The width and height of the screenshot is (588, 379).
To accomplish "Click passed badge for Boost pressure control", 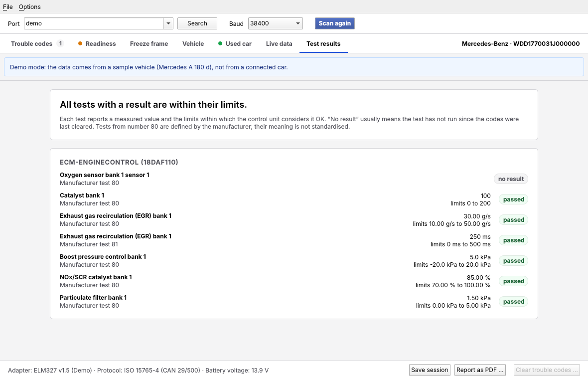I will click(513, 261).
